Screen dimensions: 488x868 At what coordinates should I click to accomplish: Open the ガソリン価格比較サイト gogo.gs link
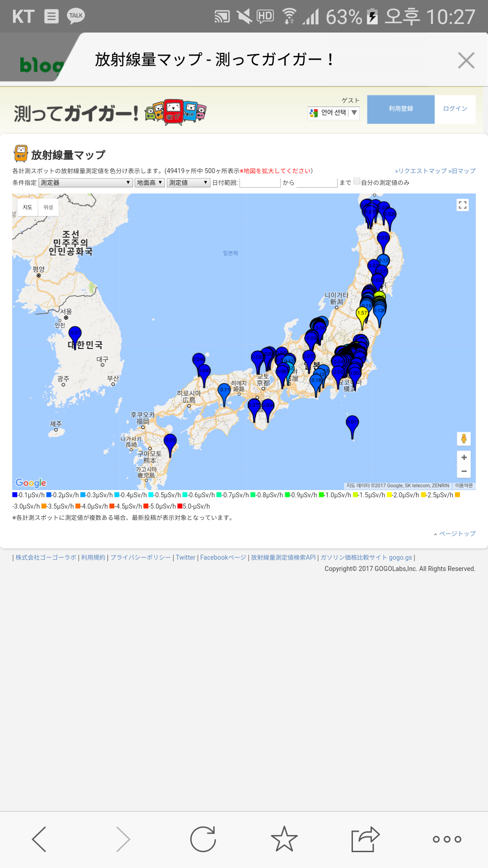366,557
